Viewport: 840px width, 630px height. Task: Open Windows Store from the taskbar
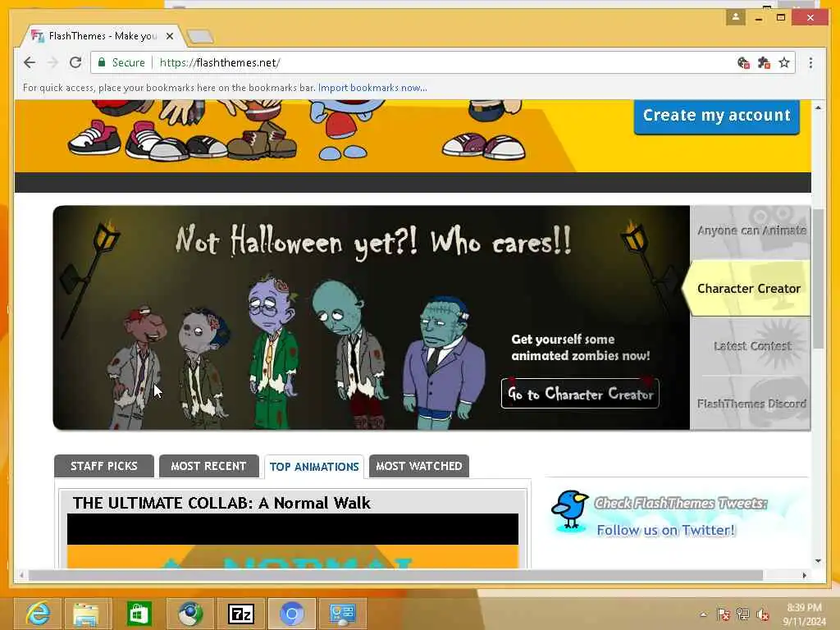coord(139,614)
